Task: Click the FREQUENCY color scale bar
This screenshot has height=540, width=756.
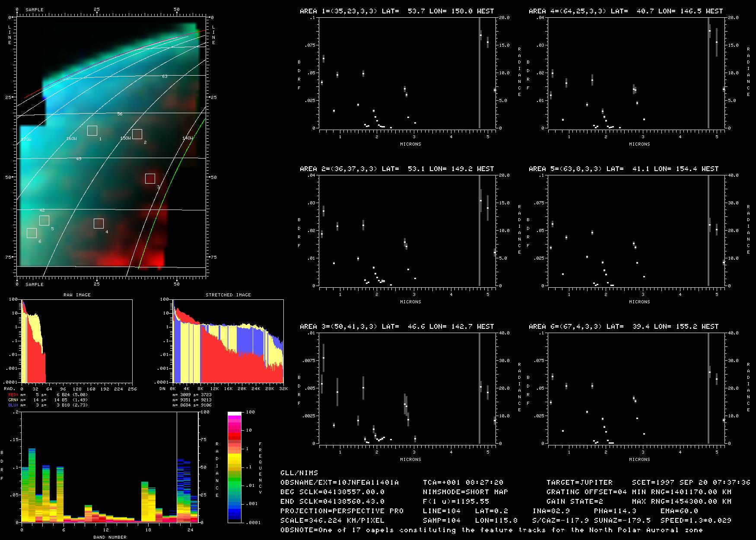Action: [235, 467]
